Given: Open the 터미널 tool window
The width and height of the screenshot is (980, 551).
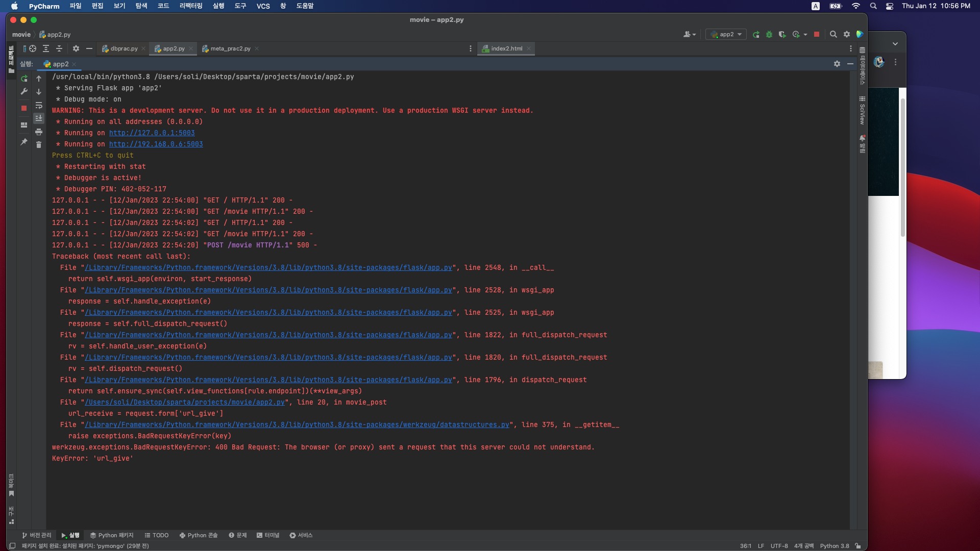Looking at the screenshot, I should coord(268,535).
